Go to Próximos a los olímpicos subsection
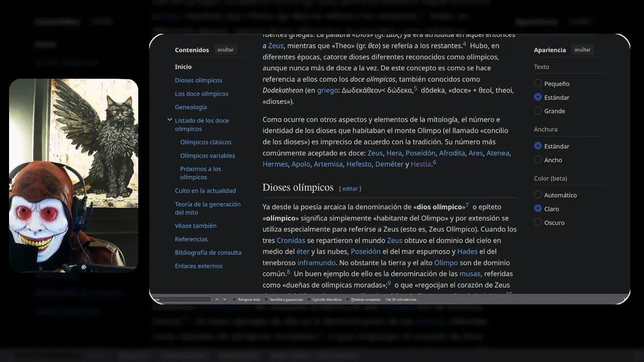 200,173
